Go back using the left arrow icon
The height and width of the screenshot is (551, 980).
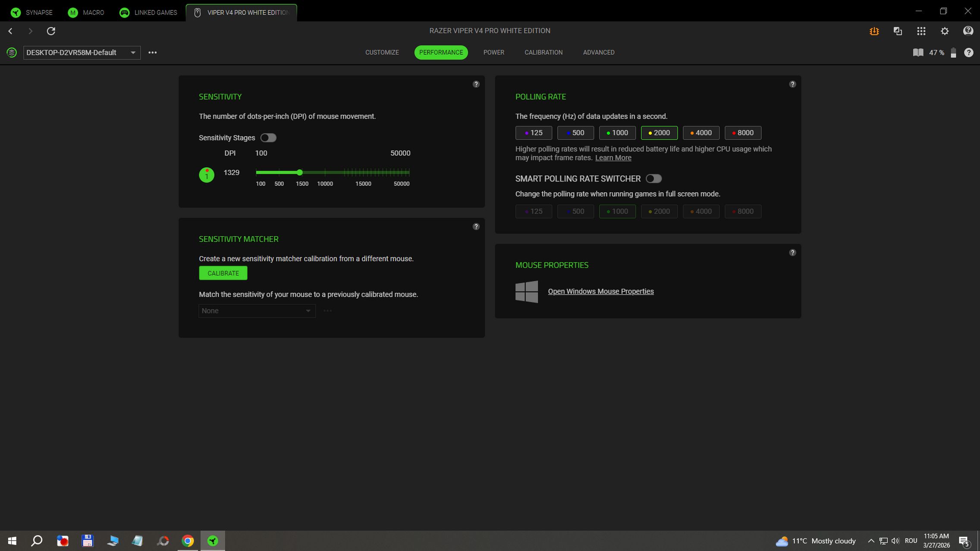pos(10,31)
